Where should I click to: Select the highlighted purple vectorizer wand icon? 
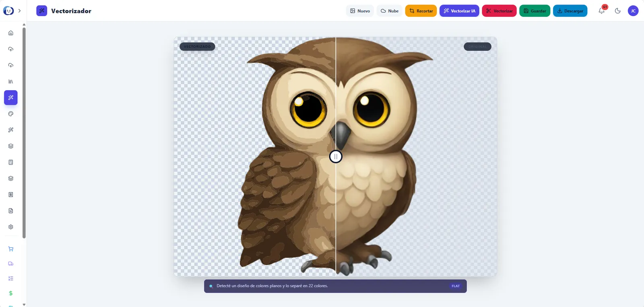[11, 97]
